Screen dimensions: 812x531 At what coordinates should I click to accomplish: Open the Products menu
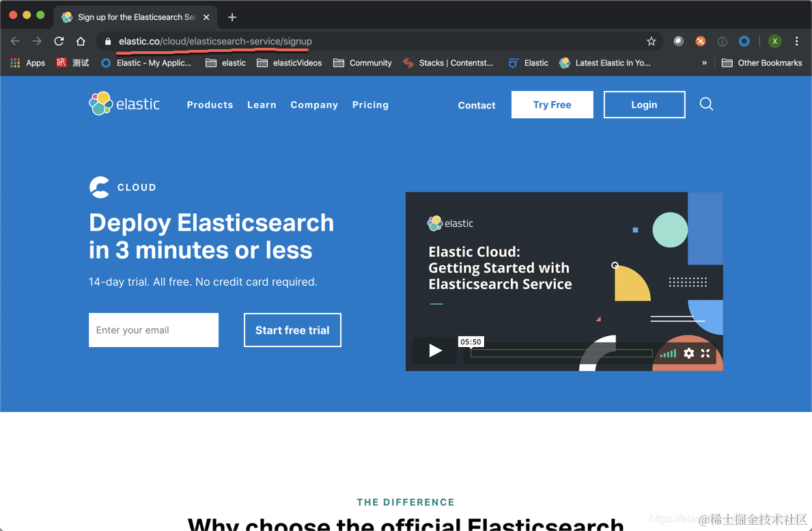click(210, 105)
